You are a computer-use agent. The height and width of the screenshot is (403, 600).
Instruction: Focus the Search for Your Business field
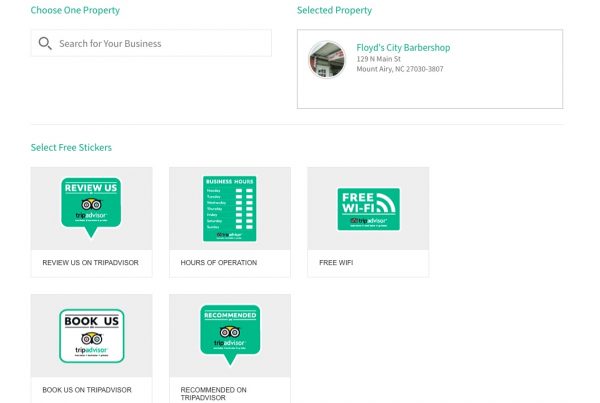point(151,43)
